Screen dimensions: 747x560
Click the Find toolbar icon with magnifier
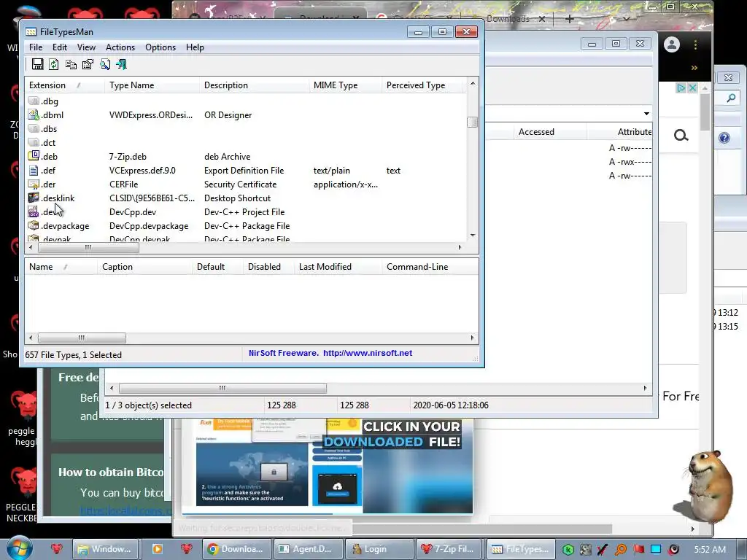tap(105, 64)
